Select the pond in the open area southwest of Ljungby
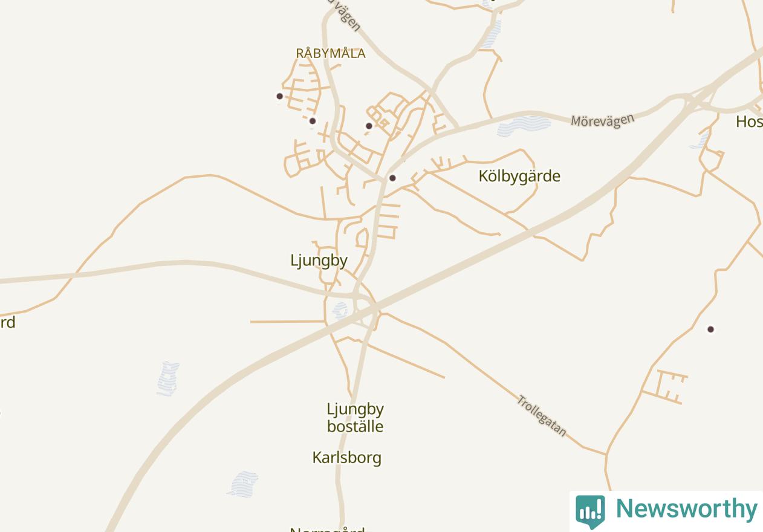The image size is (763, 532). (168, 378)
